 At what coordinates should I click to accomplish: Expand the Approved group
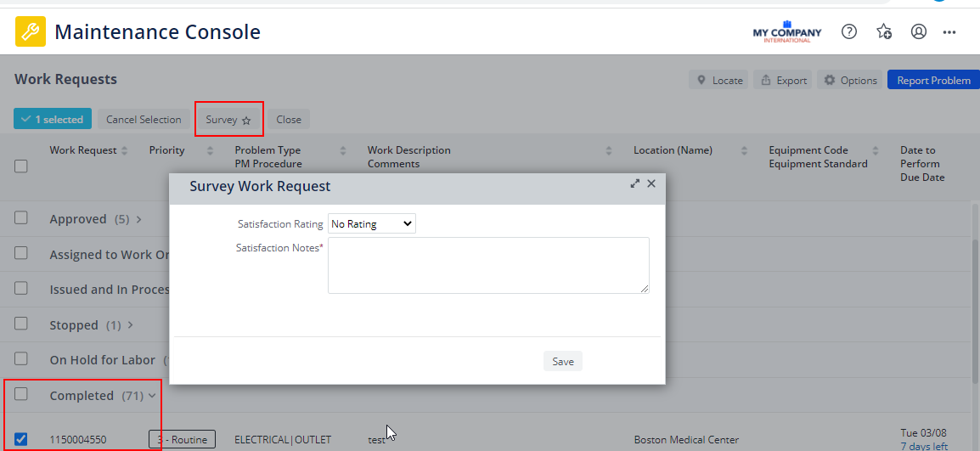(139, 219)
